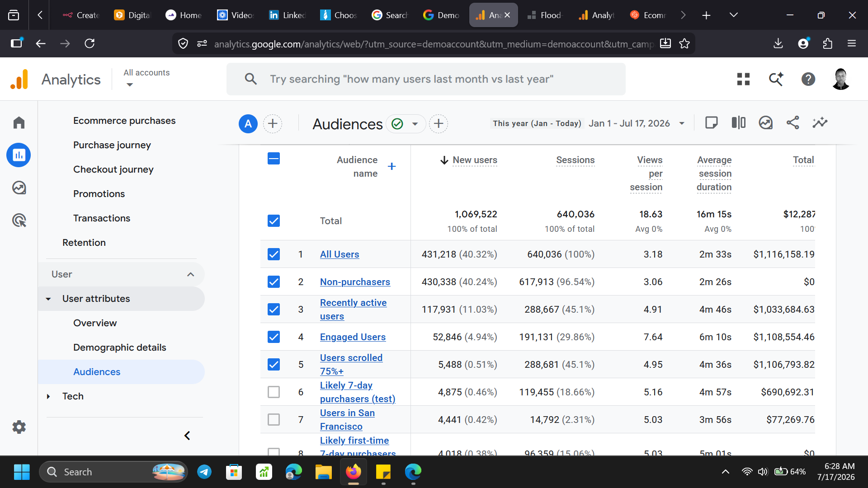This screenshot has height=488, width=868.
Task: Open Demographic details report
Action: 120,347
